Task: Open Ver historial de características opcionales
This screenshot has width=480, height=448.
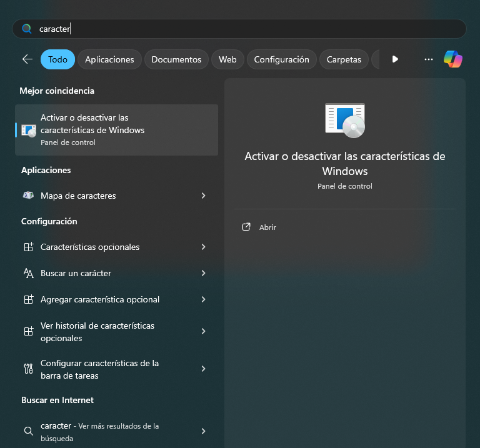Action: point(117,332)
